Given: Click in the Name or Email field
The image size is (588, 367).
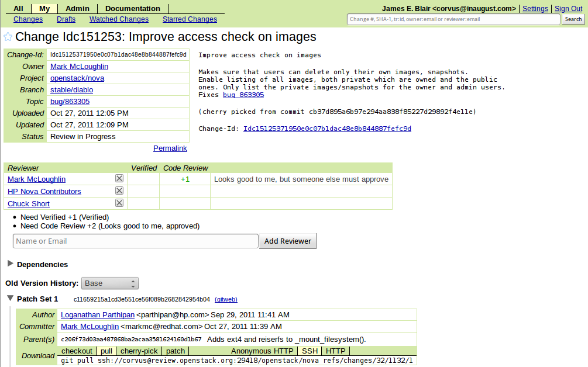Looking at the screenshot, I should [x=135, y=241].
